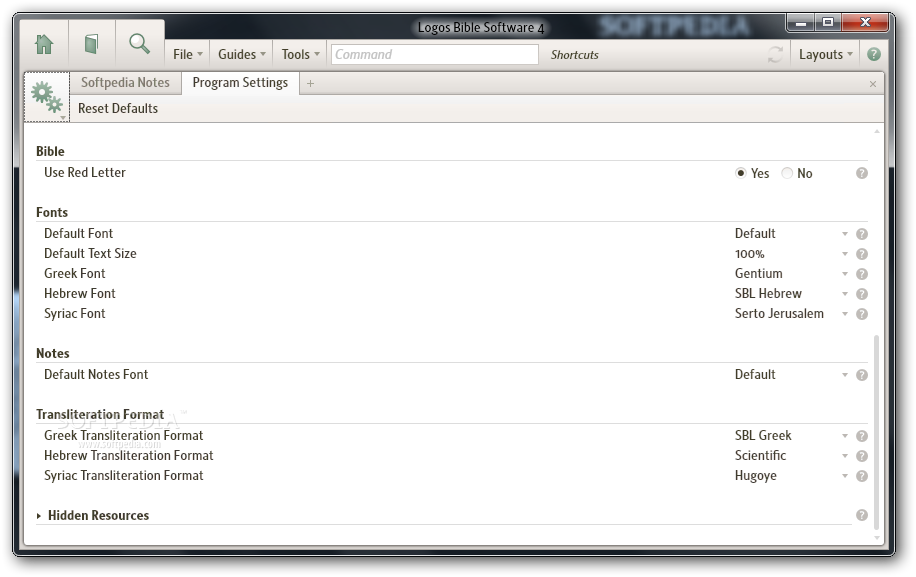Screen dimensions: 916x577
Task: Show help for Hidden Resources
Action: tap(862, 515)
